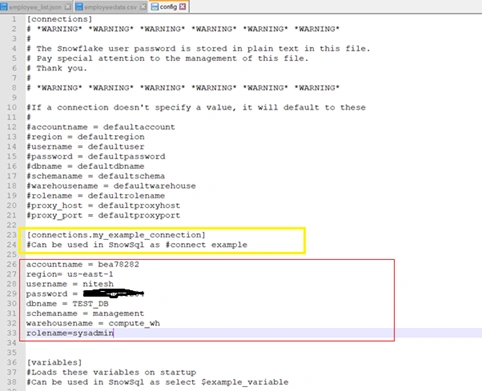
Task: Click the save icon on config tab
Action: 155,7
